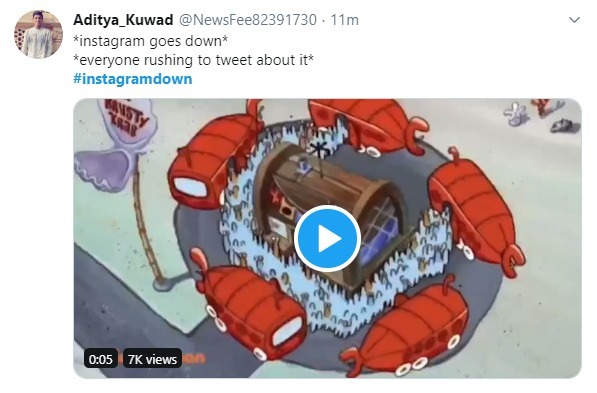Click the 0:05 video duration badge
This screenshot has width=597, height=393.
tap(101, 359)
